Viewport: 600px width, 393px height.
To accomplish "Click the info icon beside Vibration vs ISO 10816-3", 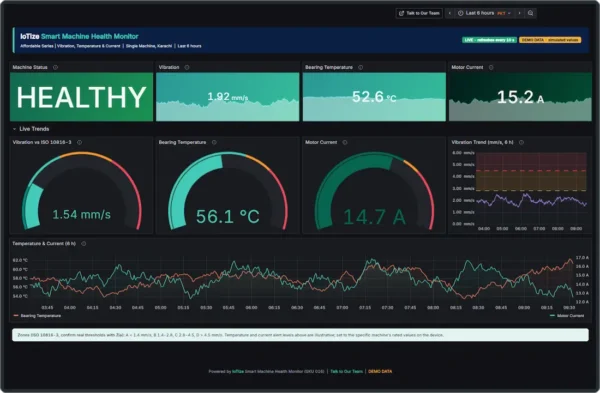I will coord(80,142).
